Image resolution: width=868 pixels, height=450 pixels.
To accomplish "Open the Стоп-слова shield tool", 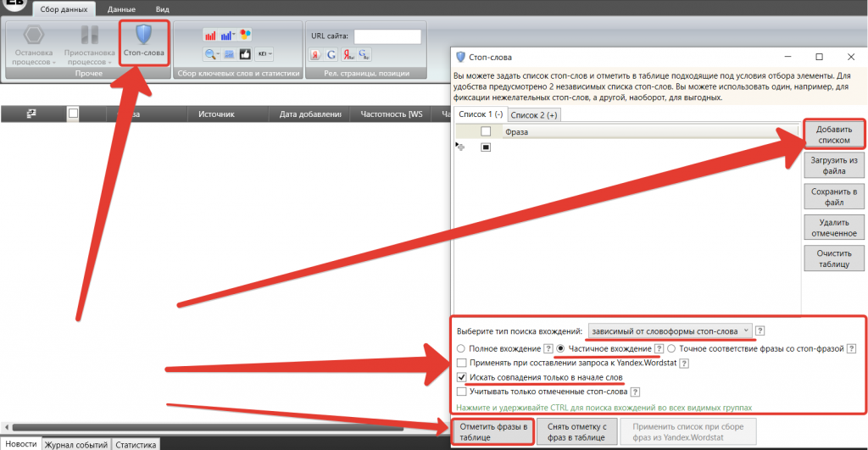I will (144, 42).
